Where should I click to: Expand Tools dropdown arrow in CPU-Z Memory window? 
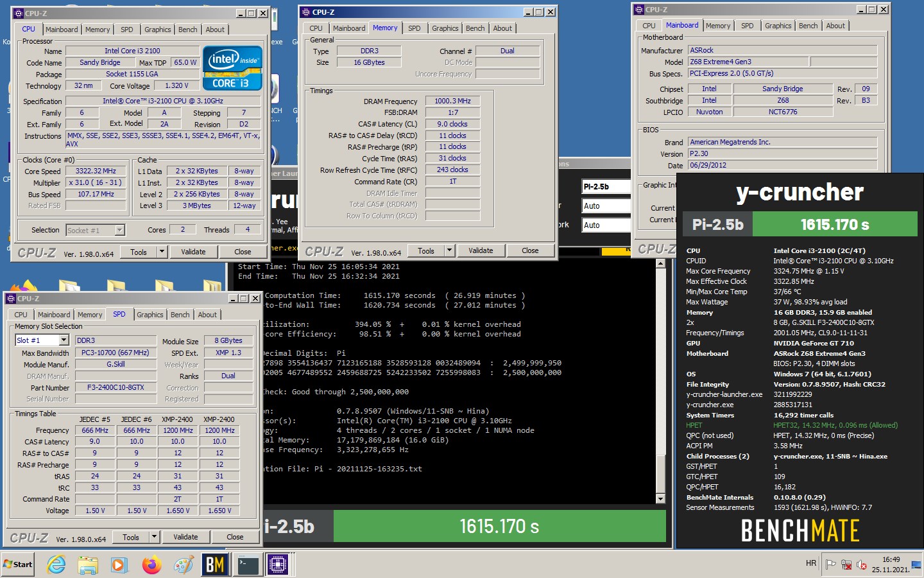coord(449,250)
